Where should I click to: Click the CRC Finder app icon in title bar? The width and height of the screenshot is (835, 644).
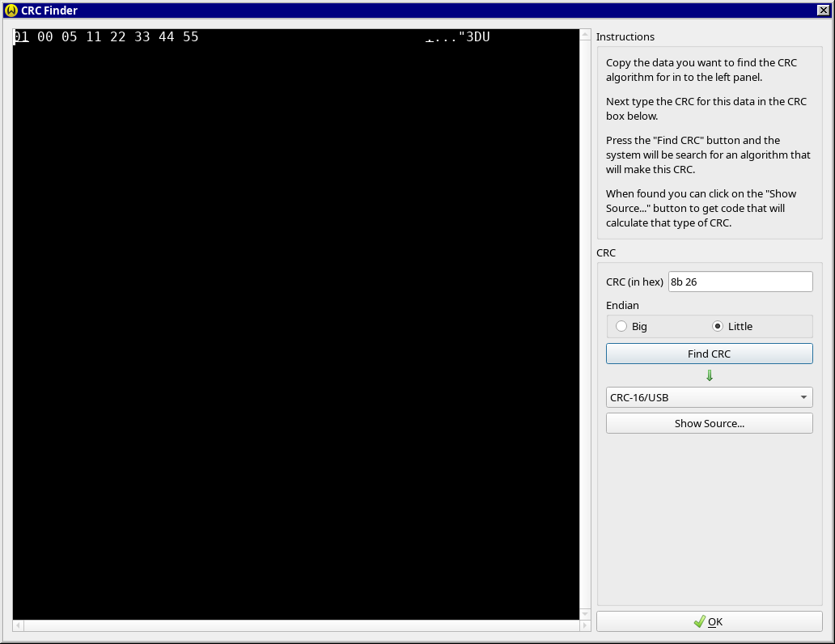[11, 11]
